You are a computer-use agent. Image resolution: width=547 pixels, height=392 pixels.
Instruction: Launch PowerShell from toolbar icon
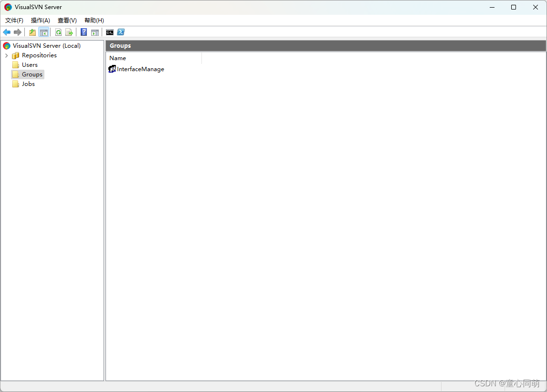click(x=121, y=32)
